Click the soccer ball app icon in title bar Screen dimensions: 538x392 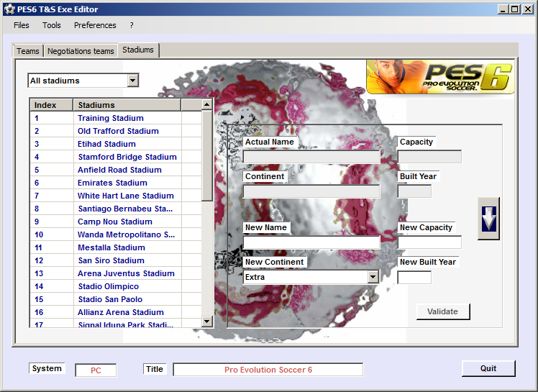[x=9, y=9]
